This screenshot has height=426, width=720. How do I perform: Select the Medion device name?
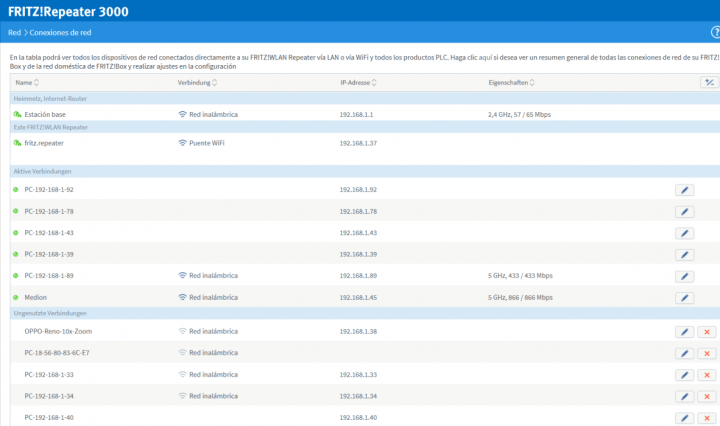coord(35,297)
